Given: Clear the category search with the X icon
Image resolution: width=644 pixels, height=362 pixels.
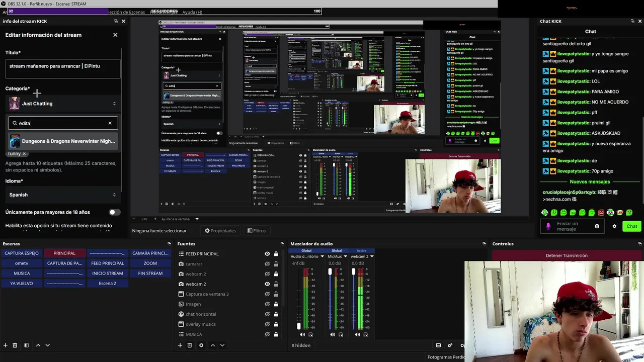Looking at the screenshot, I should (110, 123).
